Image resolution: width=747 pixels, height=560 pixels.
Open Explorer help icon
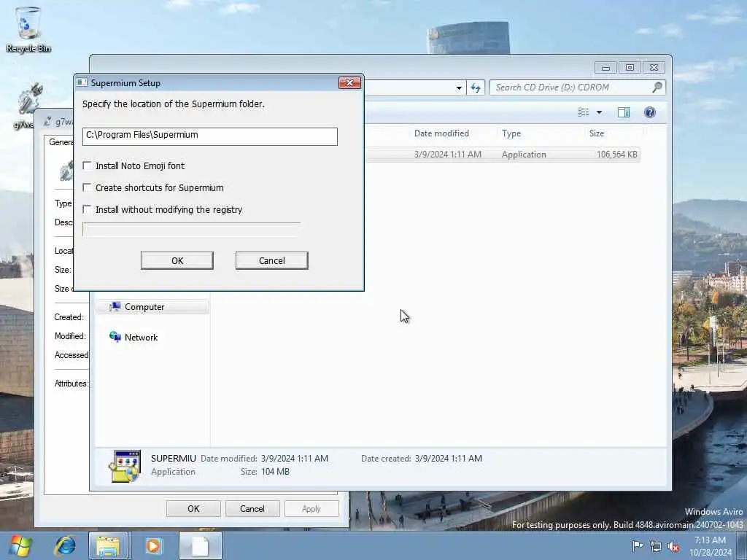click(x=650, y=112)
